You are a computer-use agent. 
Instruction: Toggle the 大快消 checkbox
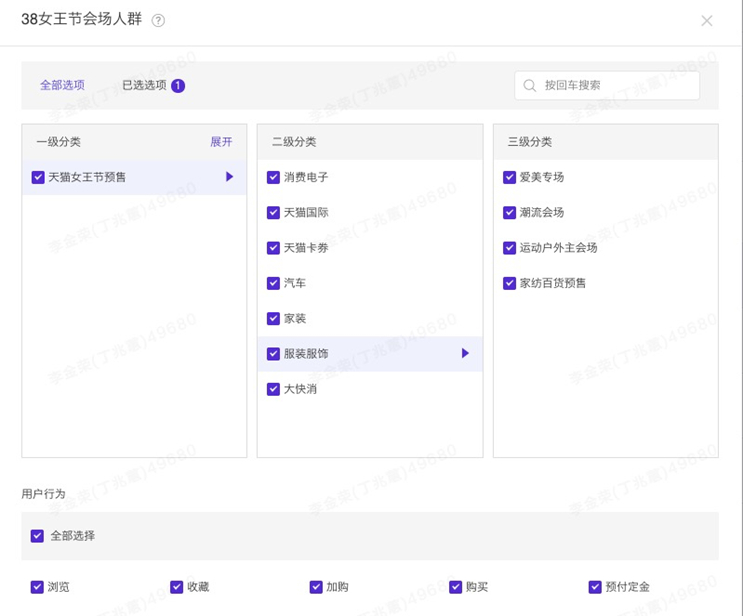pyautogui.click(x=273, y=389)
